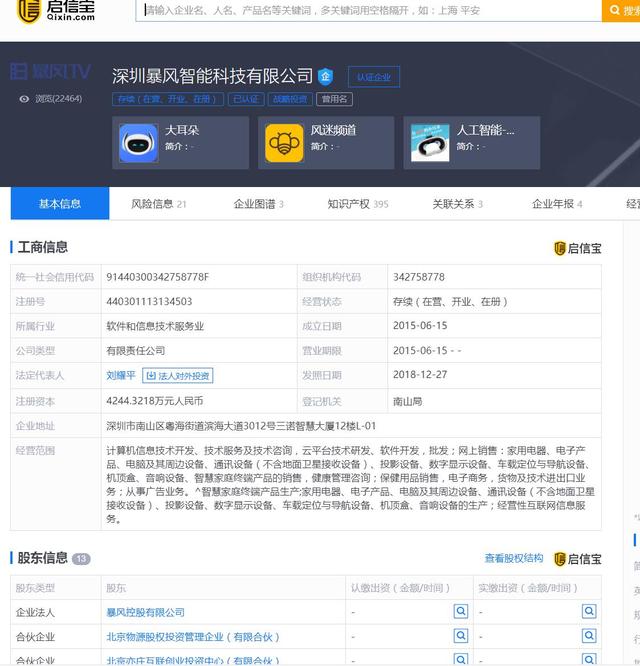
Task: Open the 大耳朵 robot app icon
Action: pos(138,143)
